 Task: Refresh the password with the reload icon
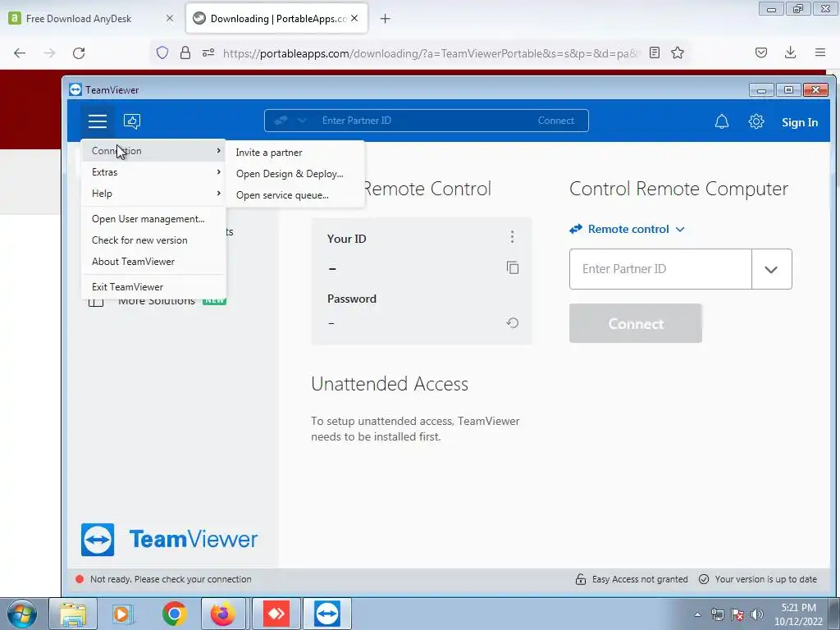coord(512,322)
